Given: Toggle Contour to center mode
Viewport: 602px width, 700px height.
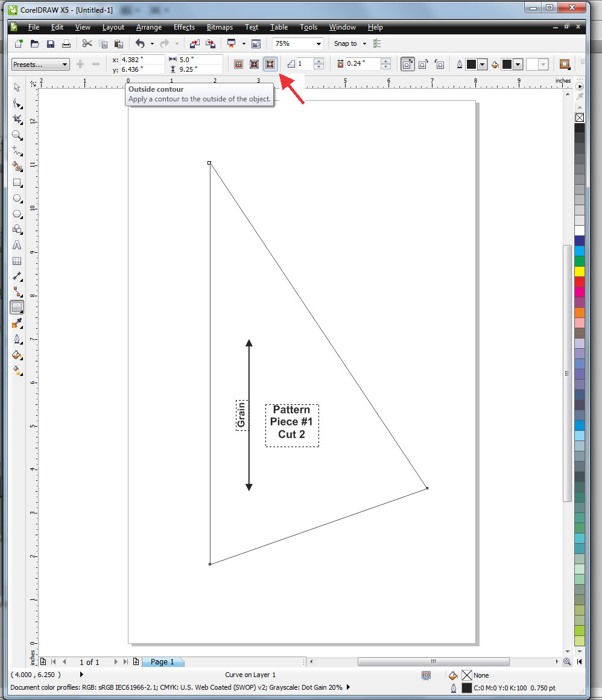Looking at the screenshot, I should (x=238, y=64).
